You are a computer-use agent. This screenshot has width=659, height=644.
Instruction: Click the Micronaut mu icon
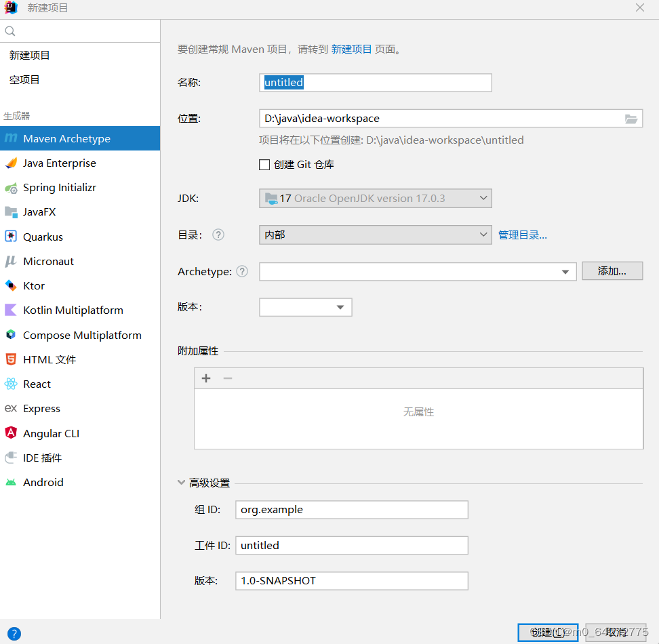click(x=11, y=261)
